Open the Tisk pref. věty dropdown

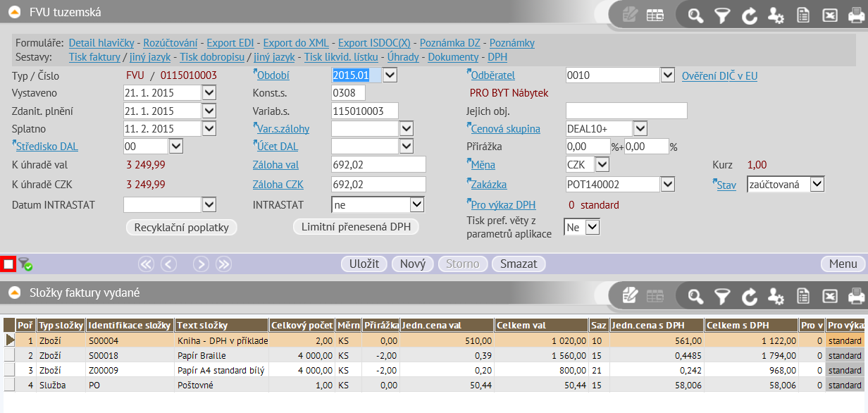tap(593, 227)
